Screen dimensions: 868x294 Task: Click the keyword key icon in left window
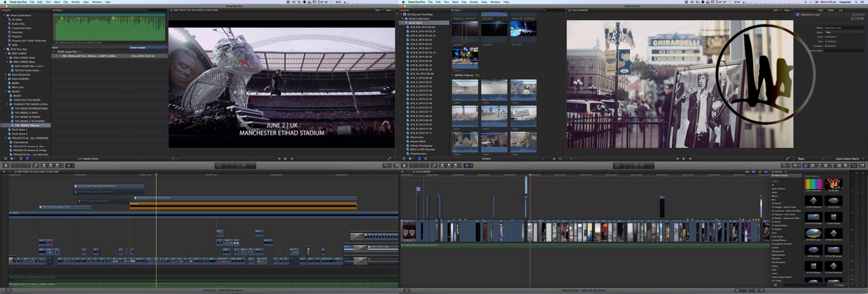36,165
